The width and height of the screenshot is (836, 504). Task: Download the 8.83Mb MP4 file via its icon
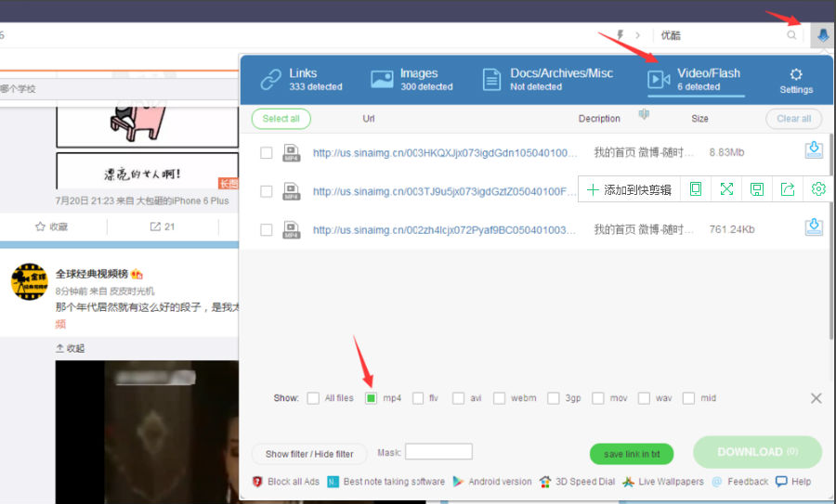(x=814, y=150)
